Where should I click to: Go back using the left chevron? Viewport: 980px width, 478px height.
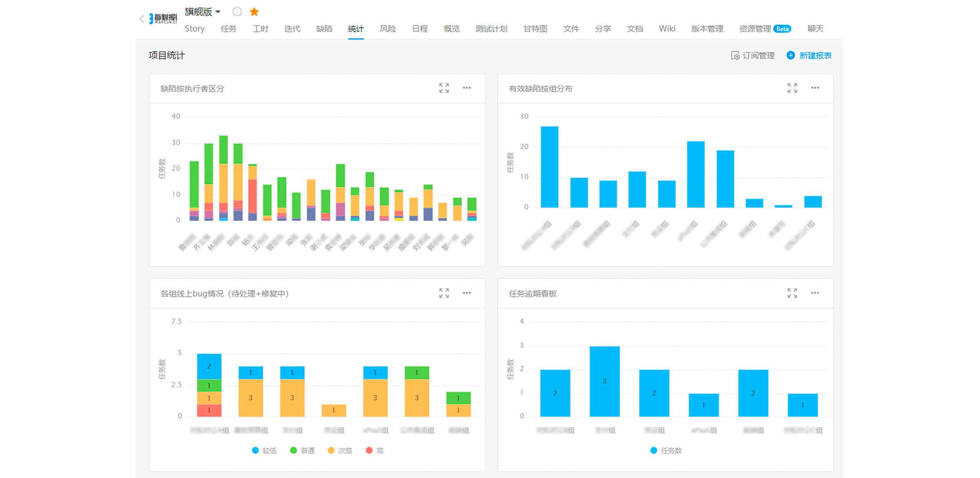point(142,19)
